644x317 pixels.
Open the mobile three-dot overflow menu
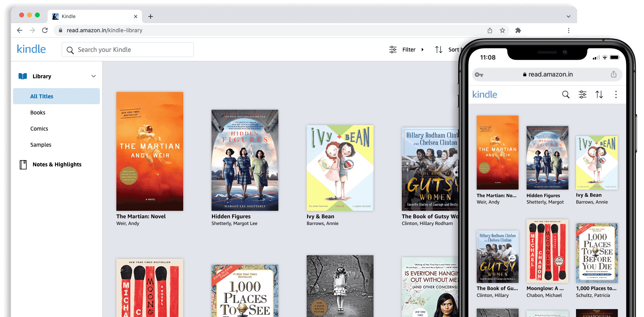click(616, 94)
